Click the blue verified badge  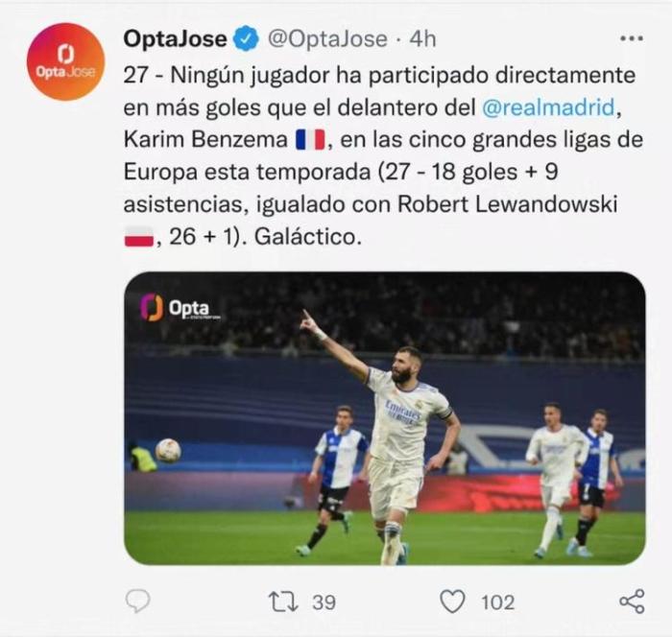[x=247, y=39]
